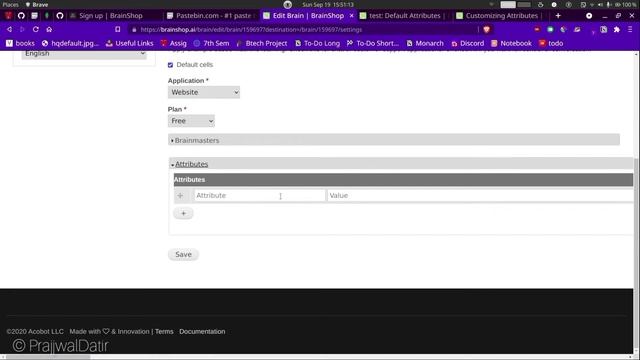Screen dimensions: 640x360
Task: Go back to the previous page
Action: click(9, 29)
